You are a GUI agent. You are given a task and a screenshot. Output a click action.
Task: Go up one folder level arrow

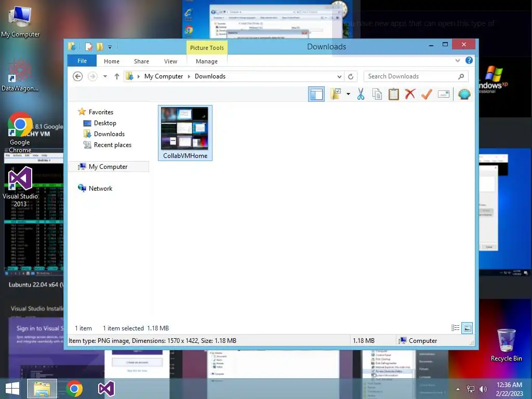[x=117, y=76]
